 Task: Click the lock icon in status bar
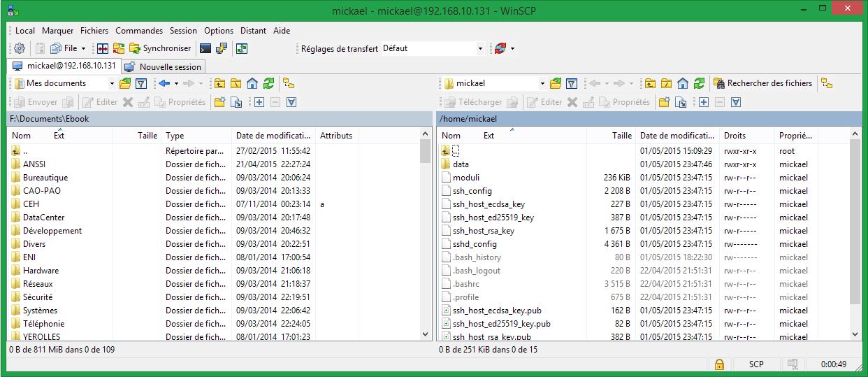pyautogui.click(x=718, y=364)
